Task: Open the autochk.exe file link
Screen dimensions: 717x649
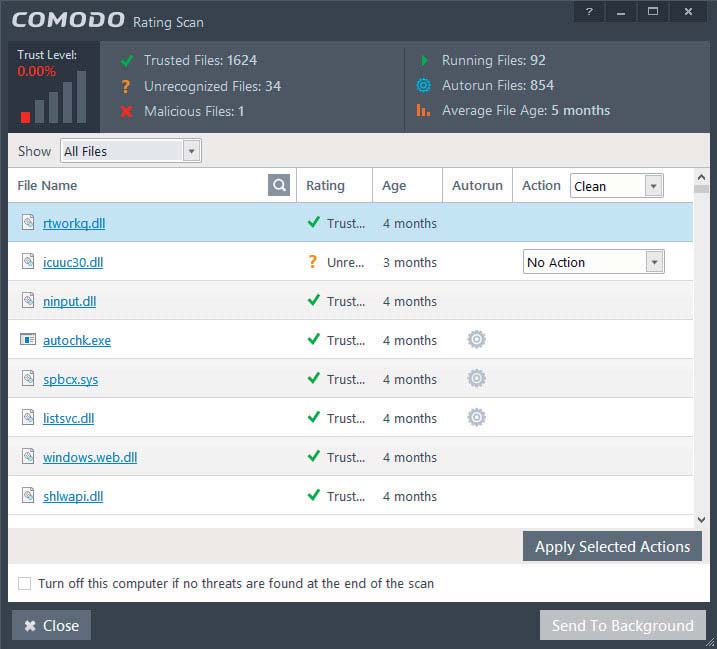Action: click(77, 340)
